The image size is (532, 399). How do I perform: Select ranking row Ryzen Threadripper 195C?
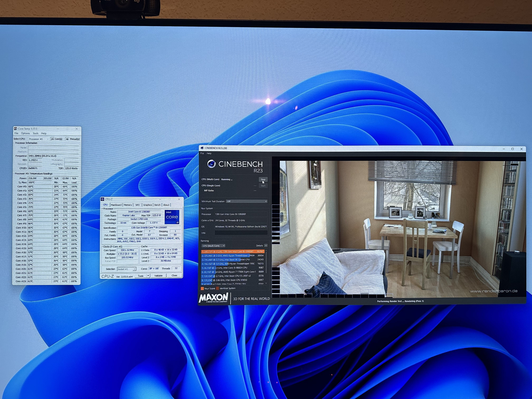233,264
